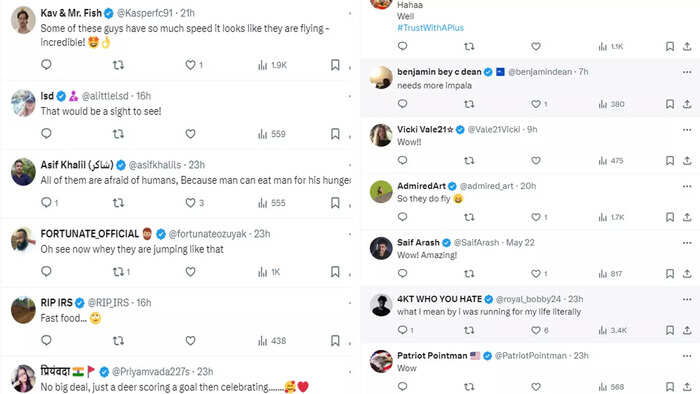Open Asif Khalil's profile picture
This screenshot has height=394, width=700.
pos(23,171)
